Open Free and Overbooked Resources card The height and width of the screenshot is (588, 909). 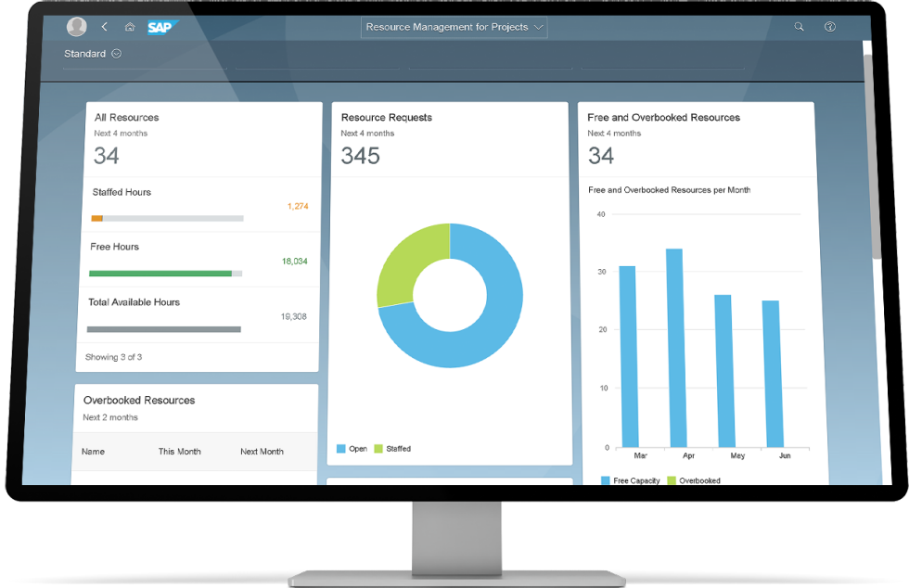[x=663, y=118]
